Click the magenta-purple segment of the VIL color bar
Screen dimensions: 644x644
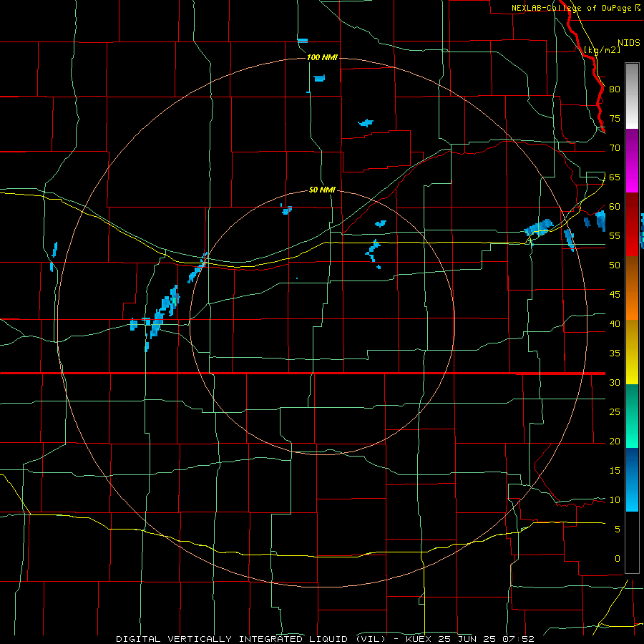[632, 160]
